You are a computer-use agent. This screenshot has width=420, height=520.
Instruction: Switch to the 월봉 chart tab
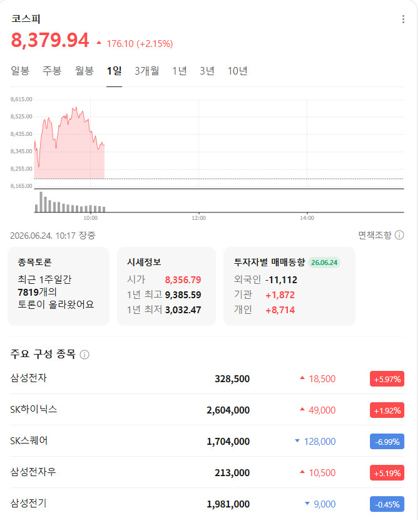[x=84, y=71]
